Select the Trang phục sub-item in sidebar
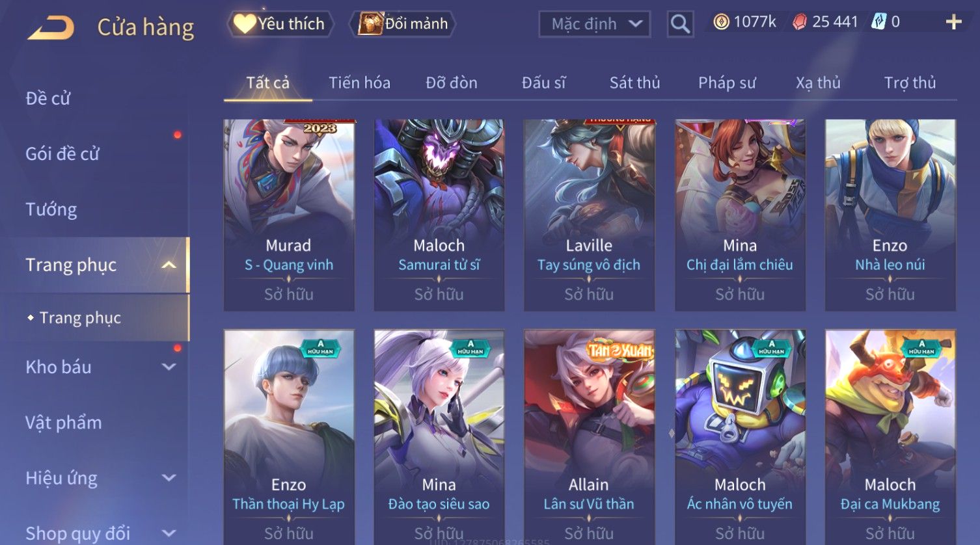 tap(80, 317)
